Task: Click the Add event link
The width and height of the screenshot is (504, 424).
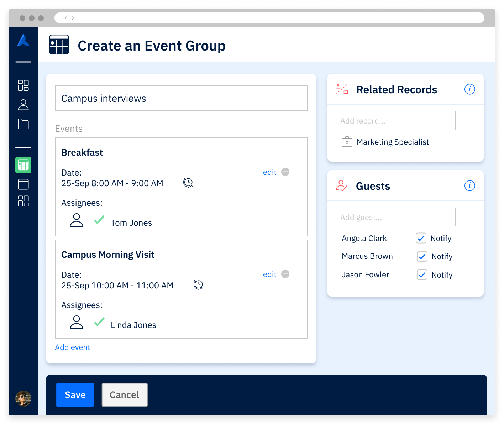Action: click(x=72, y=347)
